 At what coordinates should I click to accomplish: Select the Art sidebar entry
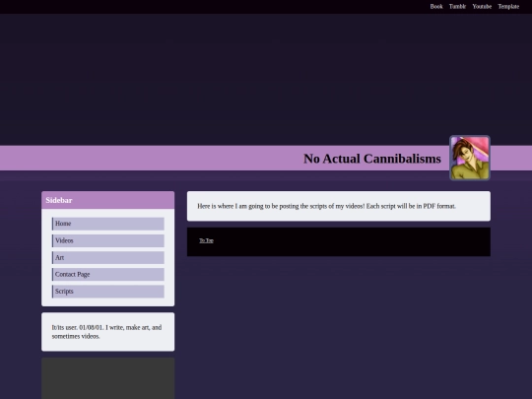tap(108, 257)
